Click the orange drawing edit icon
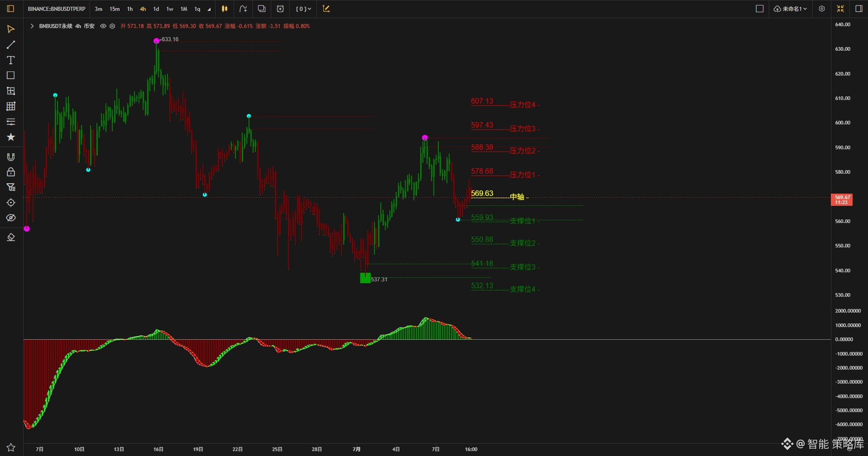This screenshot has width=868, height=456. (x=326, y=9)
